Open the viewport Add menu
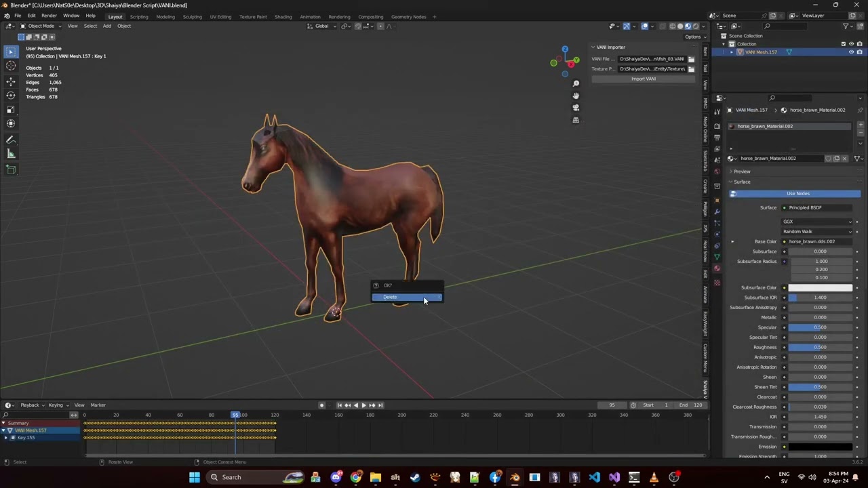Image resolution: width=868 pixels, height=488 pixels. pos(106,26)
